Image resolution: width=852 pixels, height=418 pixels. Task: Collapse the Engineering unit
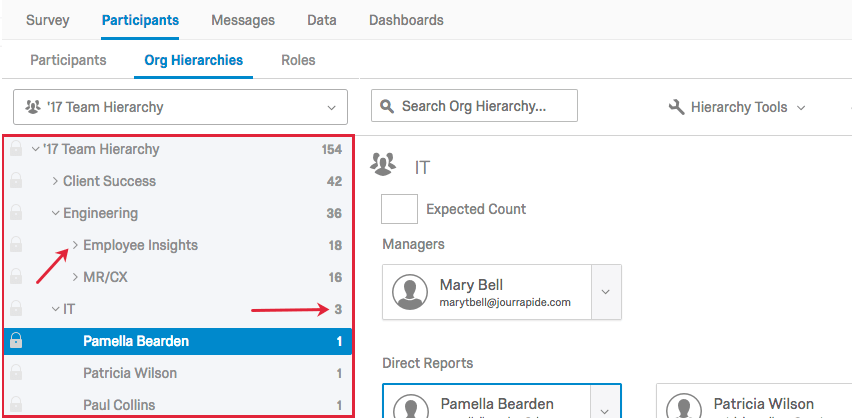tap(55, 213)
